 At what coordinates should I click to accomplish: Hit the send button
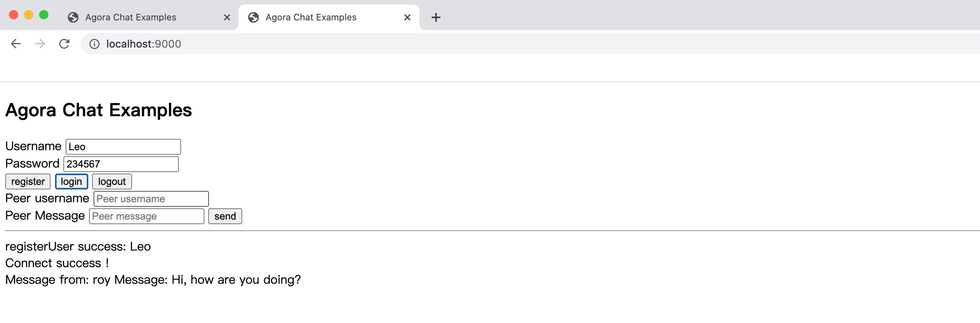[225, 216]
